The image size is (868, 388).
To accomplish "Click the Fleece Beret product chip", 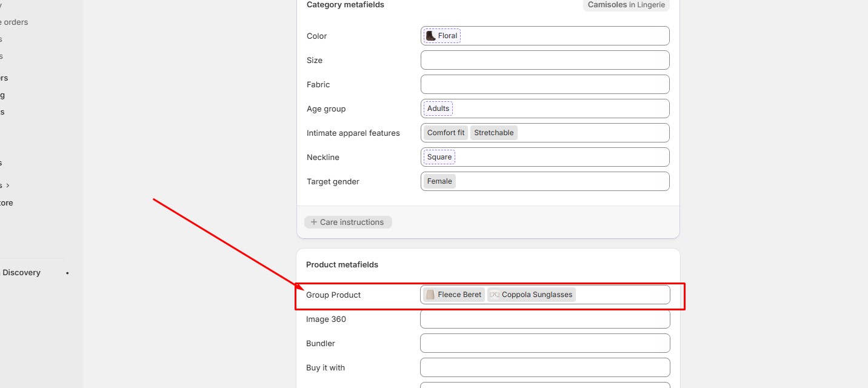I will pos(454,295).
